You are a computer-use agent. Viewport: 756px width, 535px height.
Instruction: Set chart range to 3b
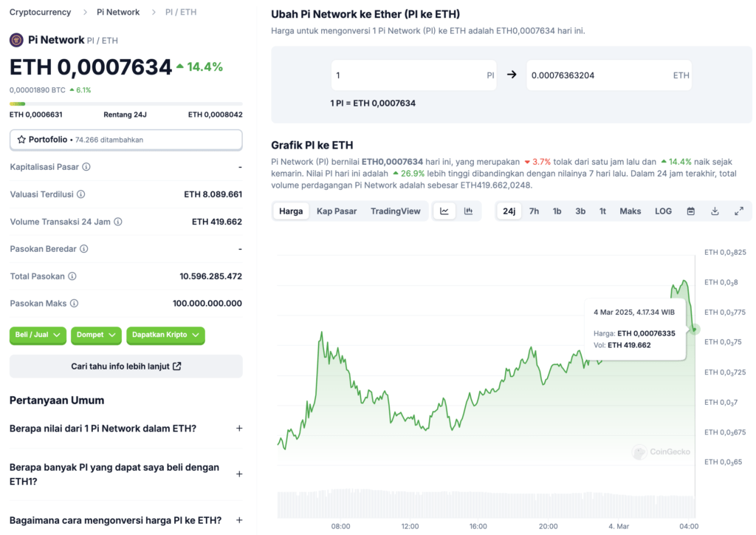tap(580, 211)
